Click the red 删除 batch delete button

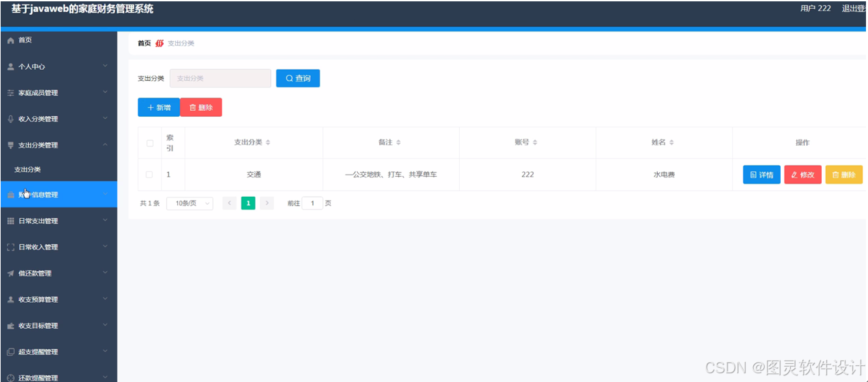click(201, 107)
